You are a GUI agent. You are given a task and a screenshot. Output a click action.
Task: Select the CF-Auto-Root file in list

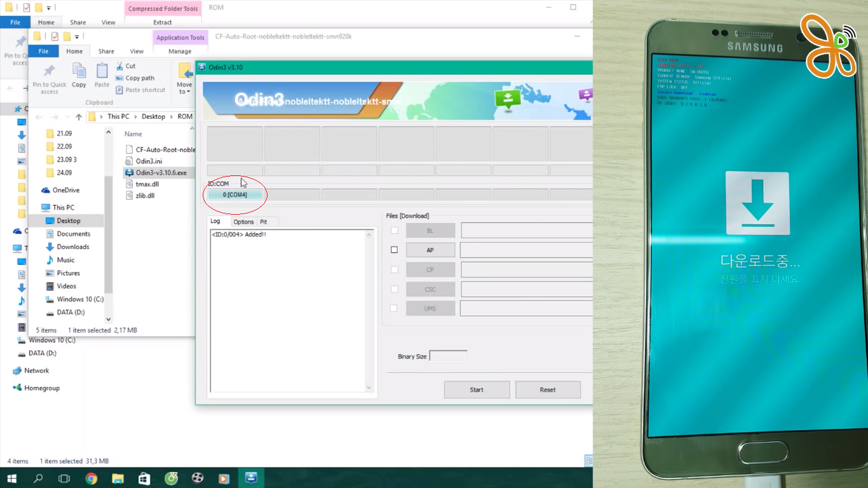(160, 150)
